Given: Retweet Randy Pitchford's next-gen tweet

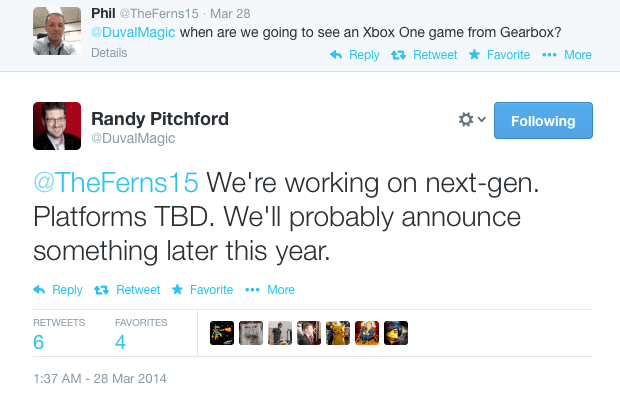Looking at the screenshot, I should pos(127,290).
